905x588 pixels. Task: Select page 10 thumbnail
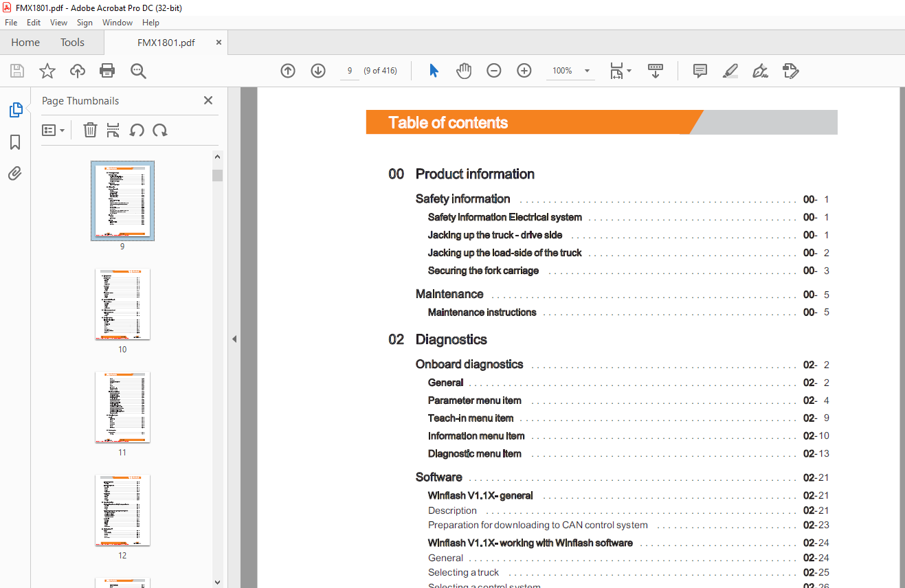pyautogui.click(x=122, y=304)
